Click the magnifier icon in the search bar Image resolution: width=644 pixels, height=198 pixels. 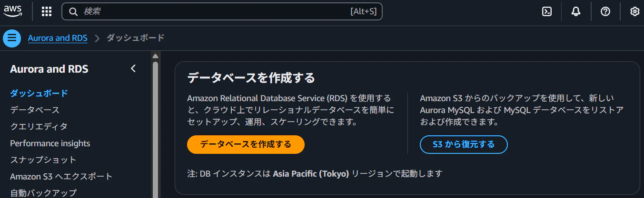(x=73, y=12)
